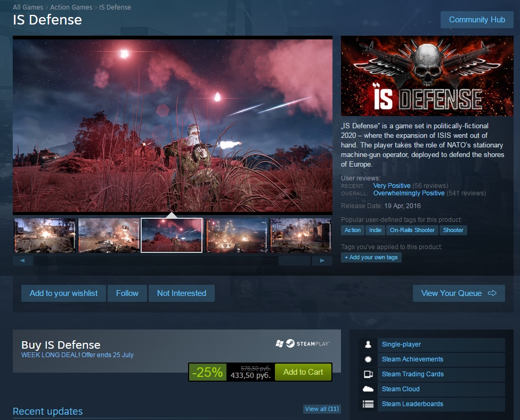Select the first screenshot thumbnail
Image resolution: width=520 pixels, height=420 pixels.
point(45,235)
